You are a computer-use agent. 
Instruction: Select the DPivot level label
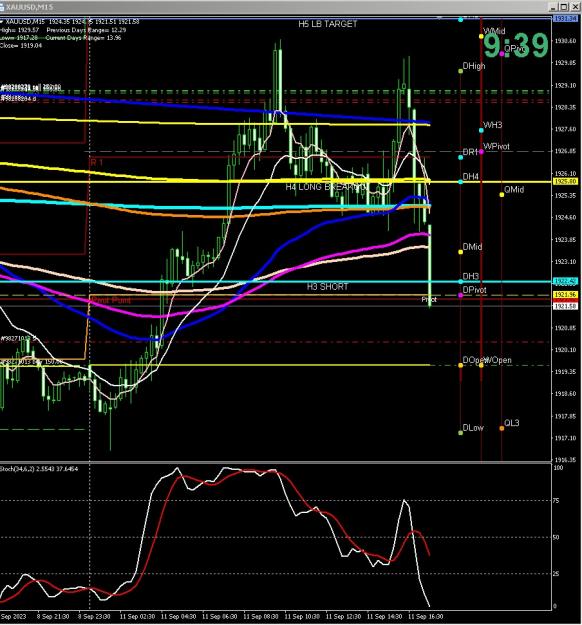474,290
